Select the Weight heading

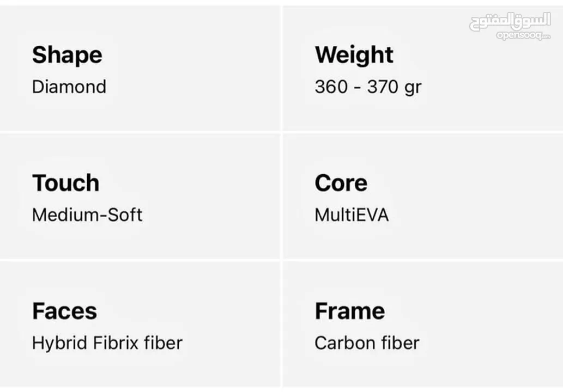click(x=354, y=55)
